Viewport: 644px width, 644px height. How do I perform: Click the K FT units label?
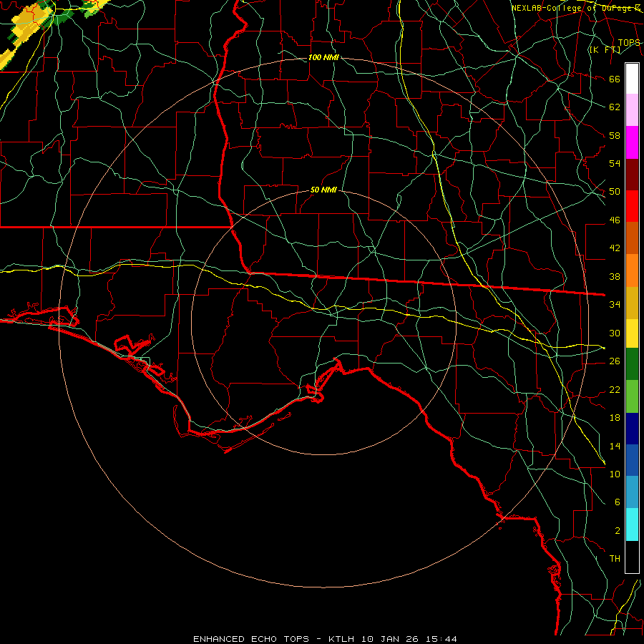pos(605,50)
